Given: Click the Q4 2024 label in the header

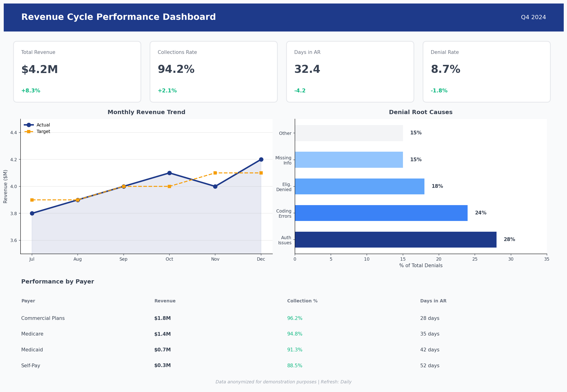Looking at the screenshot, I should pyautogui.click(x=533, y=17).
